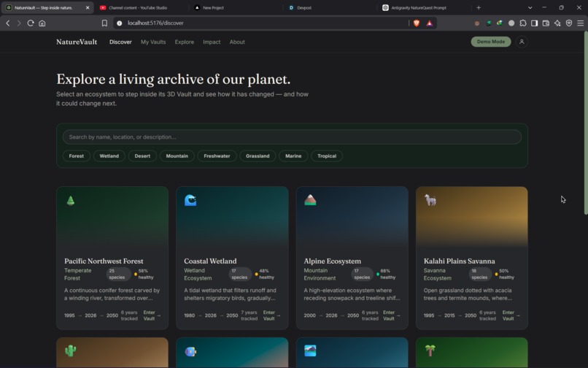Toggle the Freshwater filter chip
Viewport: 588px width, 368px height.
coord(217,156)
